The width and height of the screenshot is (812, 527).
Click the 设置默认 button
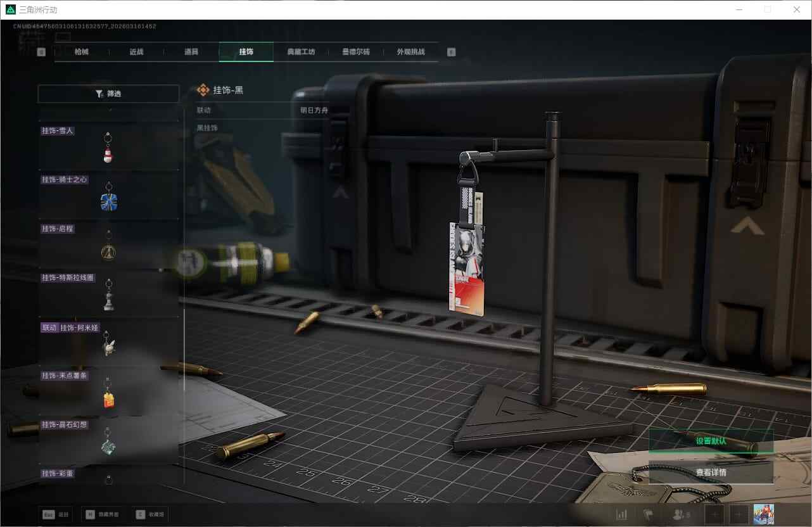(711, 441)
